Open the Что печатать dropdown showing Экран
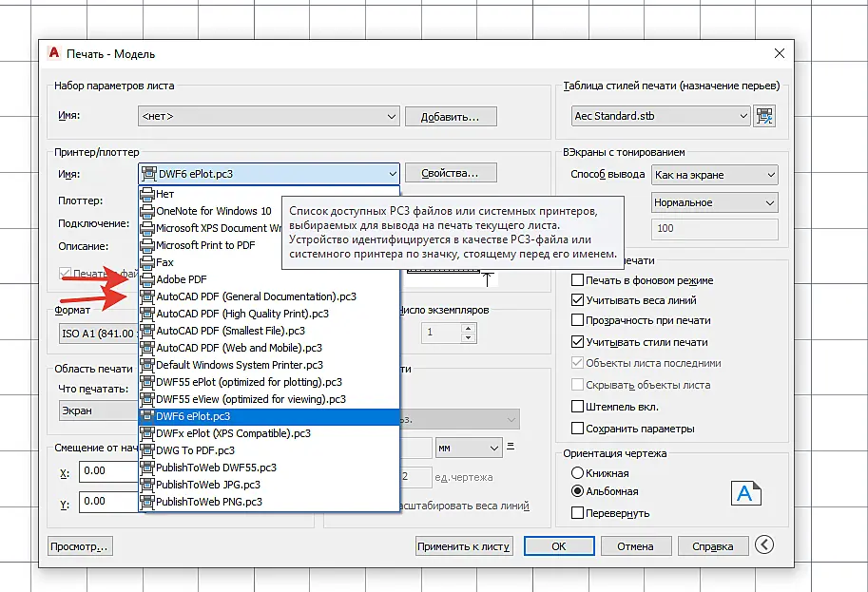Viewport: 868px width, 592px height. point(99,411)
